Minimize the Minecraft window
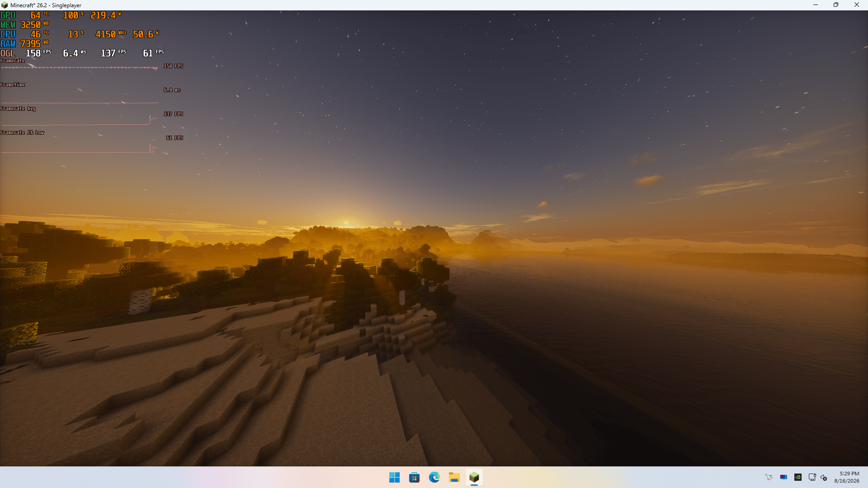This screenshot has width=868, height=488. point(816,5)
